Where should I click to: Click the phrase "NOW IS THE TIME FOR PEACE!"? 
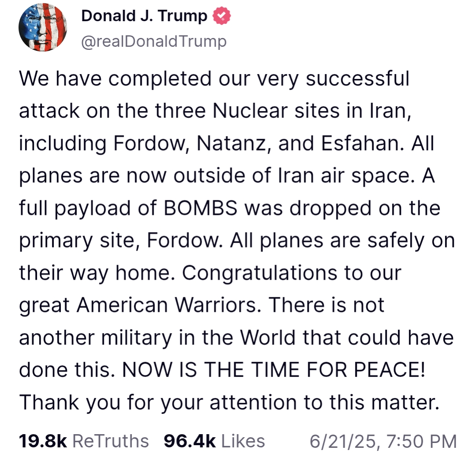(274, 370)
